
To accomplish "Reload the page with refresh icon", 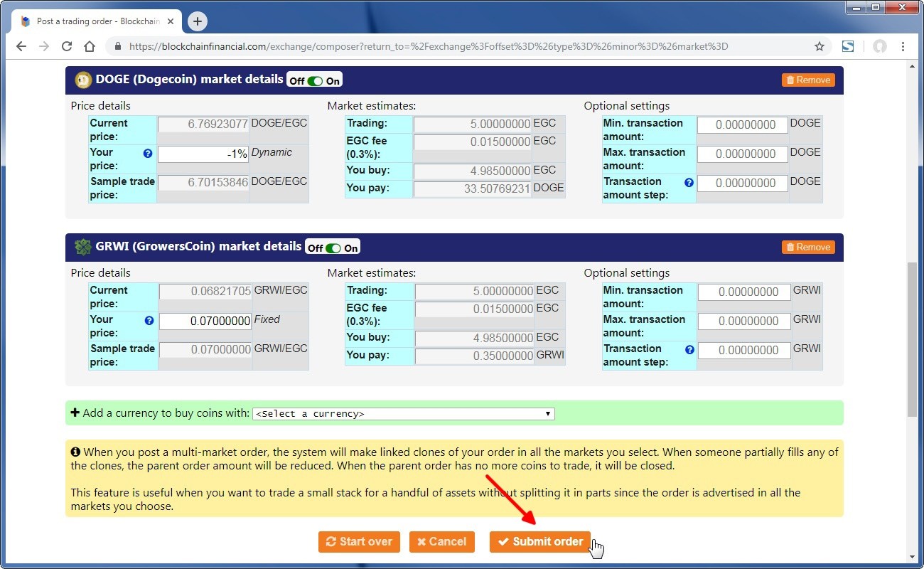I will (67, 46).
